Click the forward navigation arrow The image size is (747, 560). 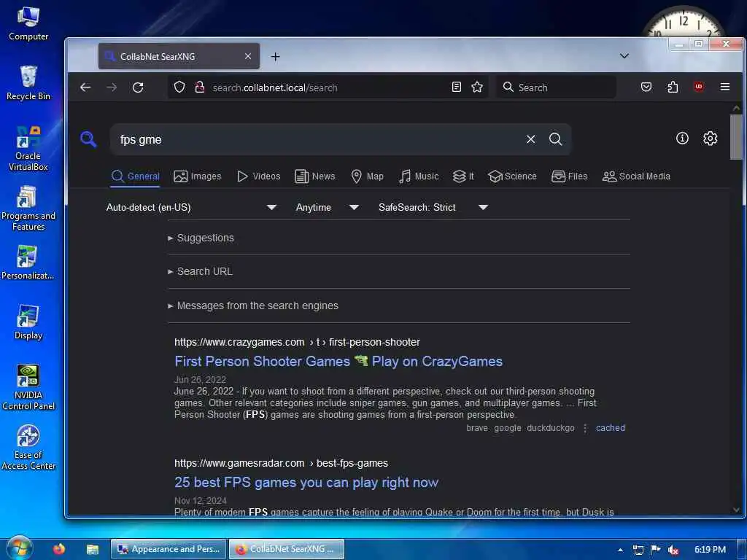[x=112, y=87]
